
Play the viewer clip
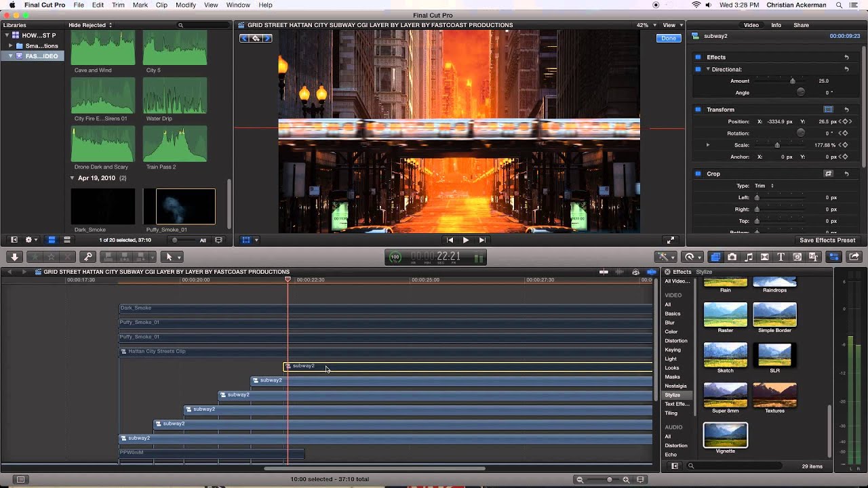click(x=466, y=240)
